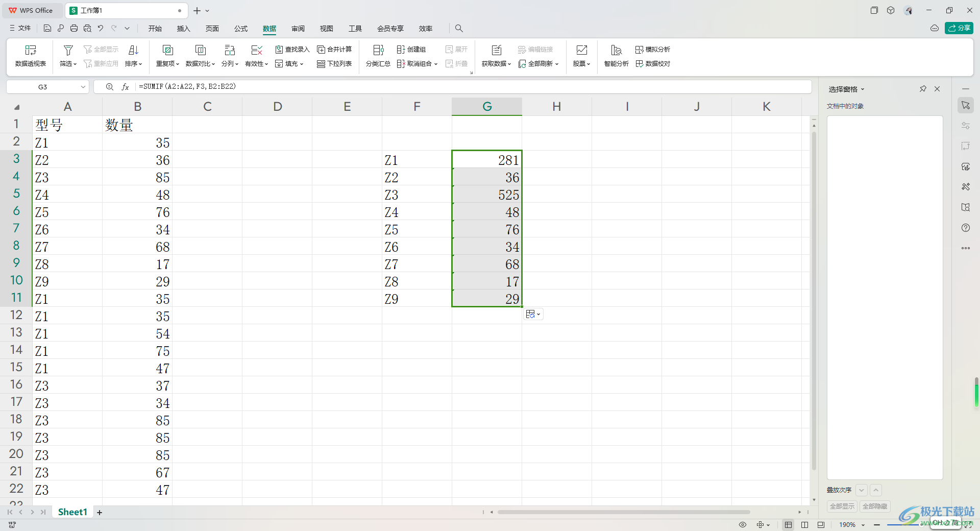Screen dimensions: 980x531
Task: Click the zoom out minus in status bar
Action: (x=876, y=525)
